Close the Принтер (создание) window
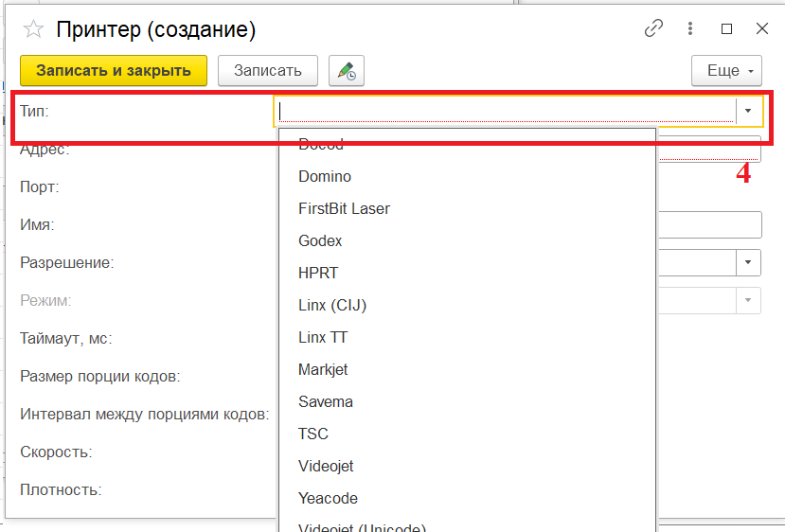The height and width of the screenshot is (532, 785). tap(762, 28)
